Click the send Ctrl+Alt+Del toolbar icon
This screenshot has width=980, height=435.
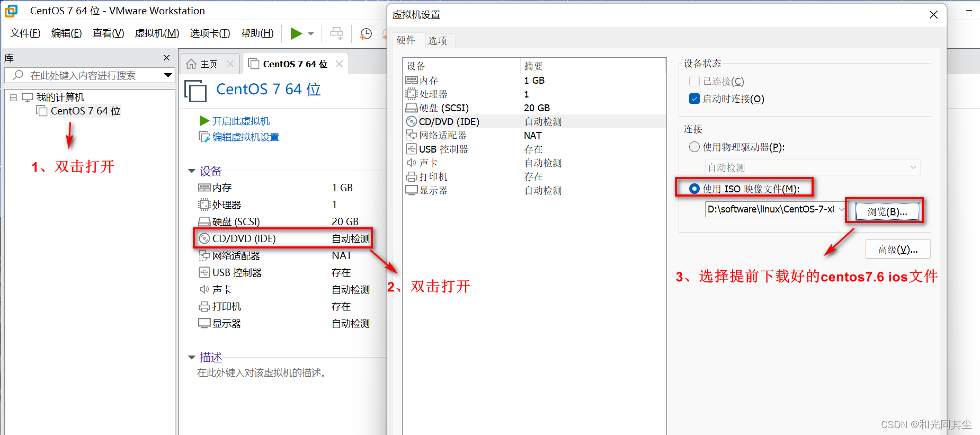[x=336, y=33]
